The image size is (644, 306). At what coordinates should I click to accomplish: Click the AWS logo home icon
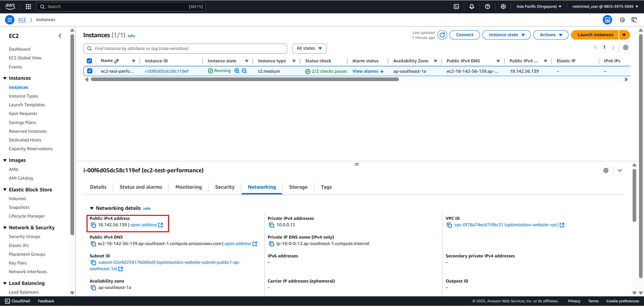(x=10, y=6)
